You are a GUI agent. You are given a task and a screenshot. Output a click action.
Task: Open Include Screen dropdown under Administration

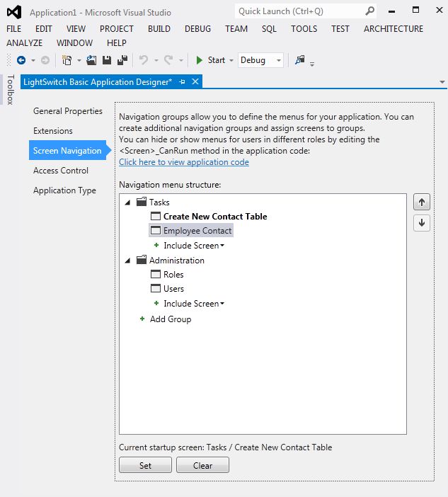(x=222, y=304)
